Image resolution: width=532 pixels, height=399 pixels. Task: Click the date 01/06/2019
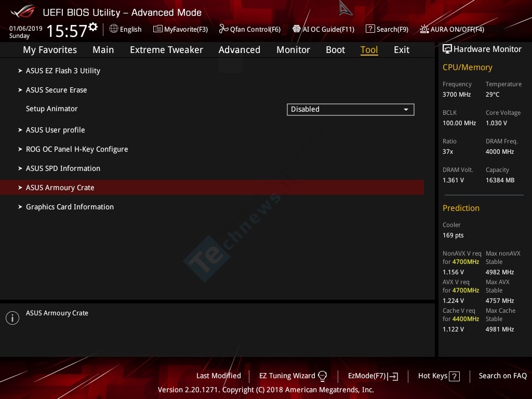pyautogui.click(x=26, y=28)
